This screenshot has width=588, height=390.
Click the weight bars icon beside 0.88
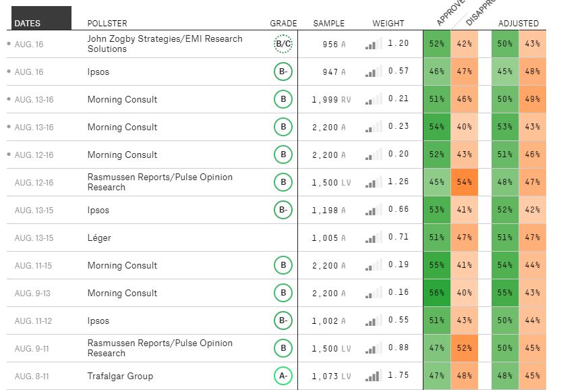click(374, 348)
